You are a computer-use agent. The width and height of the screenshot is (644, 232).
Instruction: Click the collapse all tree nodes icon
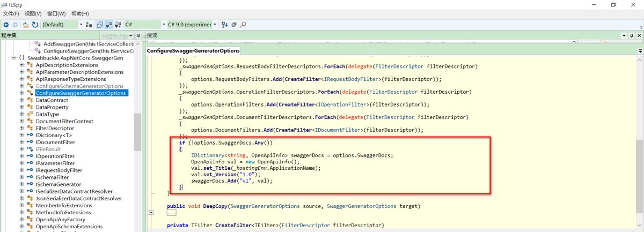click(x=234, y=25)
